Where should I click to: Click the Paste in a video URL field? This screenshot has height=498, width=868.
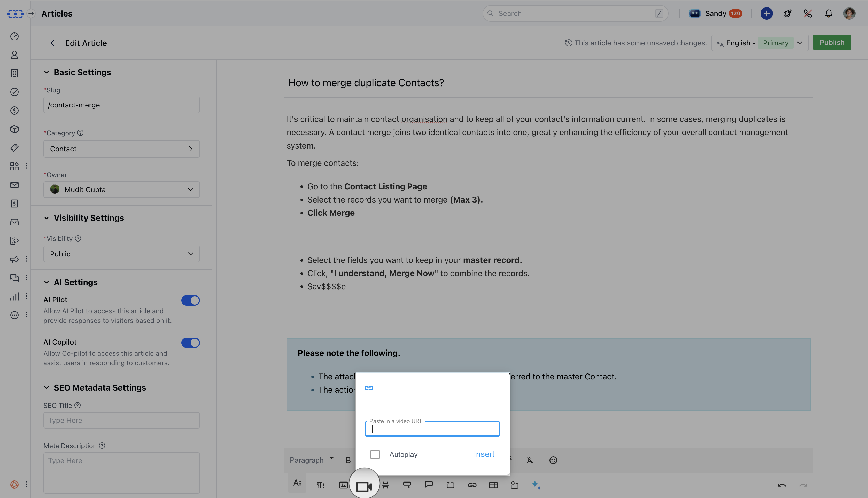point(432,429)
